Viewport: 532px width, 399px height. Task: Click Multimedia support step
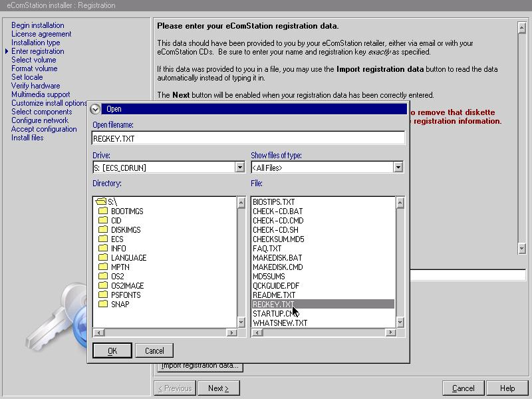point(41,94)
